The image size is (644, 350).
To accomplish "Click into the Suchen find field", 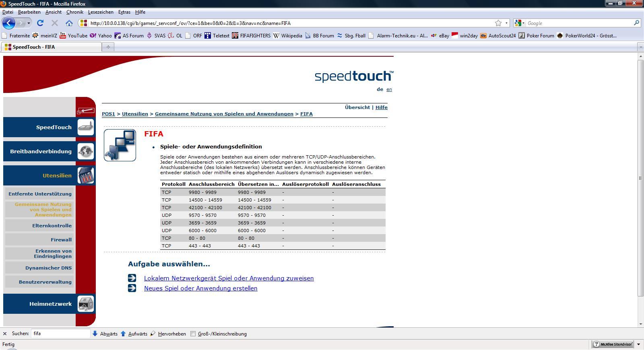I will pyautogui.click(x=60, y=334).
